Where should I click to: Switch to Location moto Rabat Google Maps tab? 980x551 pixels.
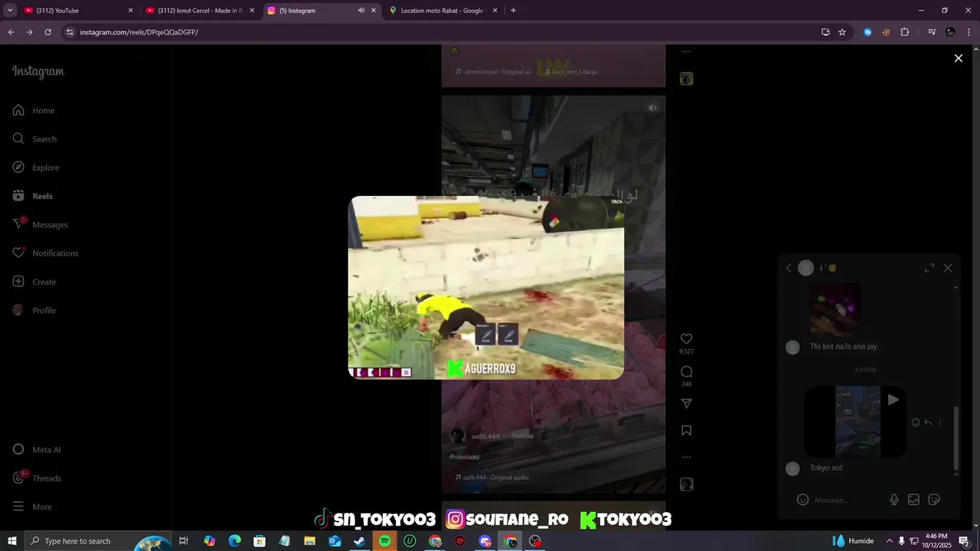[x=444, y=11]
